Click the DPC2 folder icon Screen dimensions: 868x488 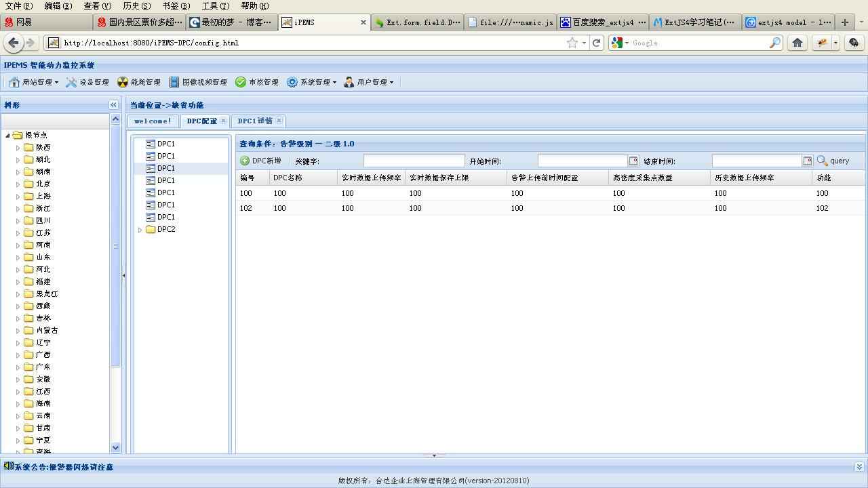click(x=151, y=229)
